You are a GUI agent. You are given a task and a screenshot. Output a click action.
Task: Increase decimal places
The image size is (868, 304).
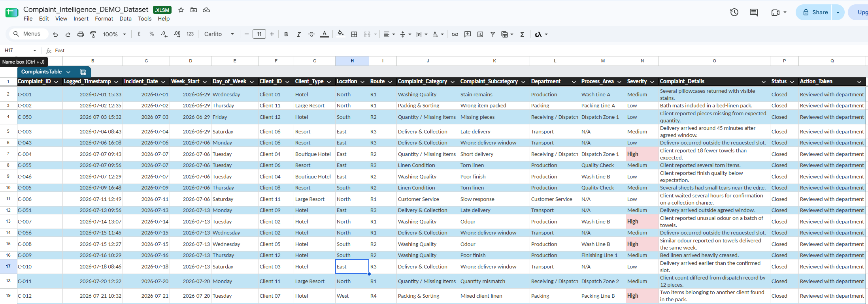tap(177, 34)
